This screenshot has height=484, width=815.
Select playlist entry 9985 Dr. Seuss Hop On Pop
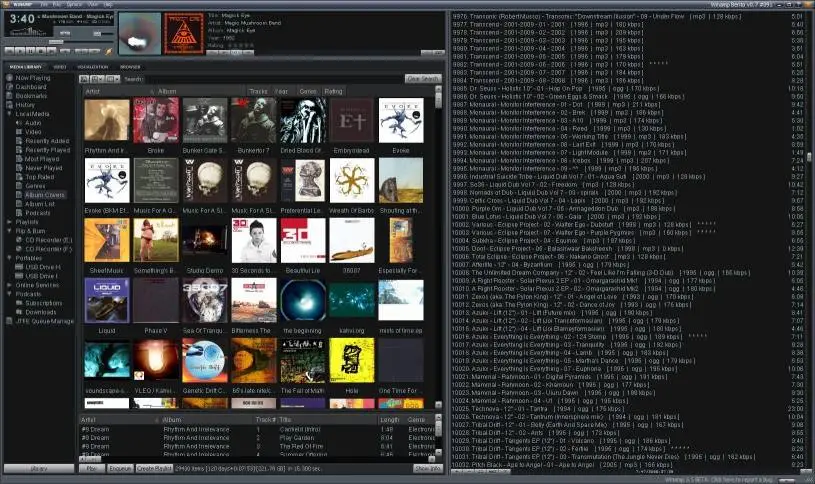click(627, 88)
